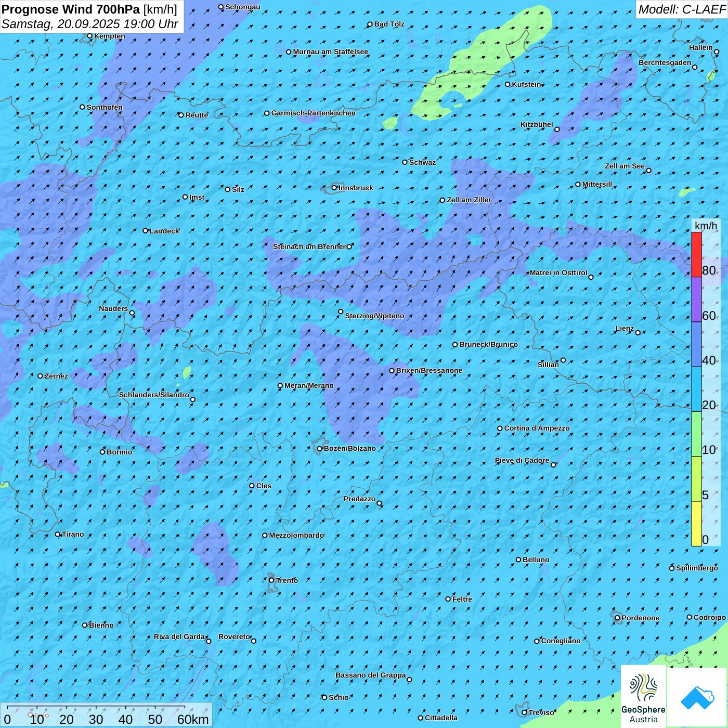The height and width of the screenshot is (728, 728).
Task: Click the blue 40-60 legend swatch
Action: click(696, 345)
